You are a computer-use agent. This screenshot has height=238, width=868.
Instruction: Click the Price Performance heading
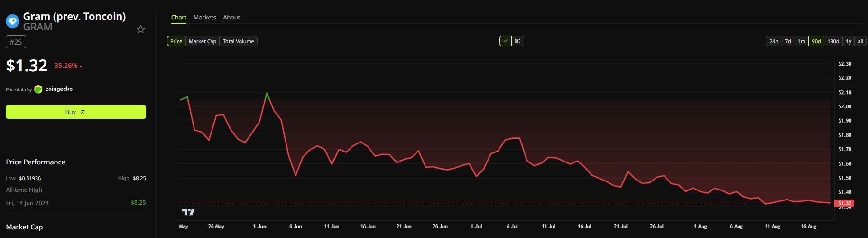pyautogui.click(x=36, y=162)
